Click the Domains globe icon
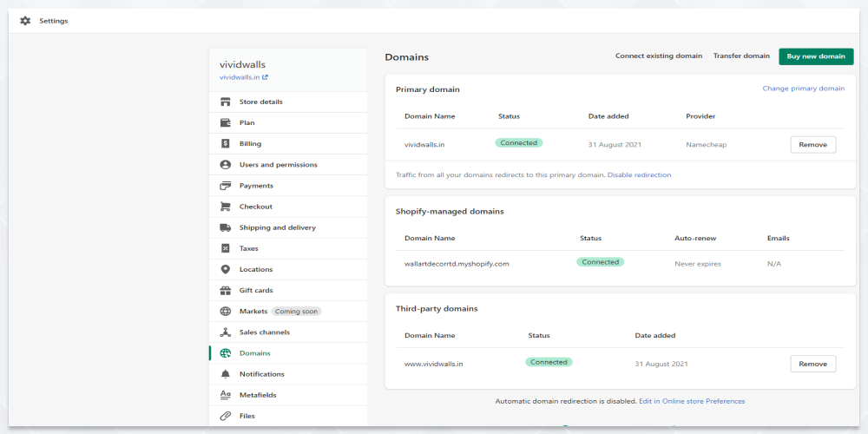The image size is (868, 434). pos(226,353)
